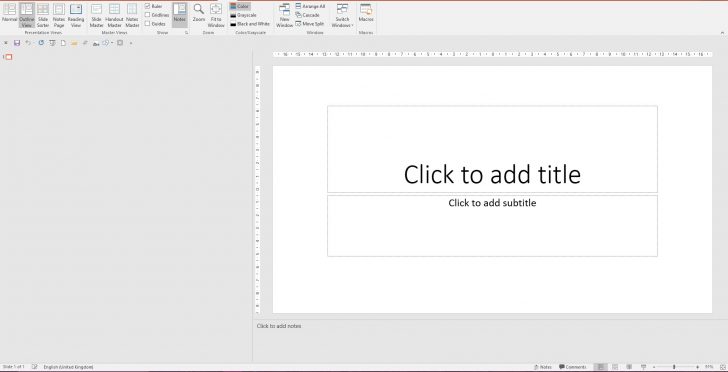Select Grayscale display mode
This screenshot has width=728, height=372.
(244, 15)
